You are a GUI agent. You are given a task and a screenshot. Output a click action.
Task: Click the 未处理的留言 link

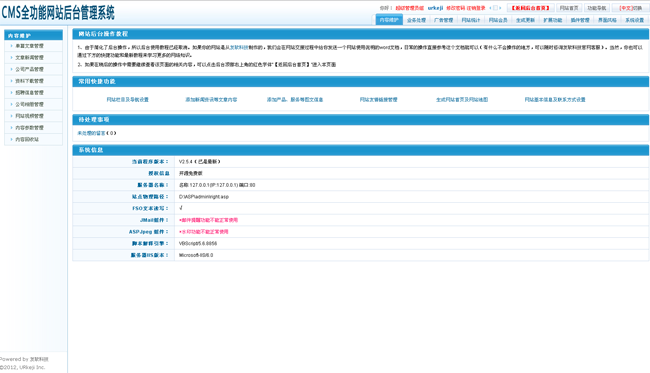[x=91, y=133]
